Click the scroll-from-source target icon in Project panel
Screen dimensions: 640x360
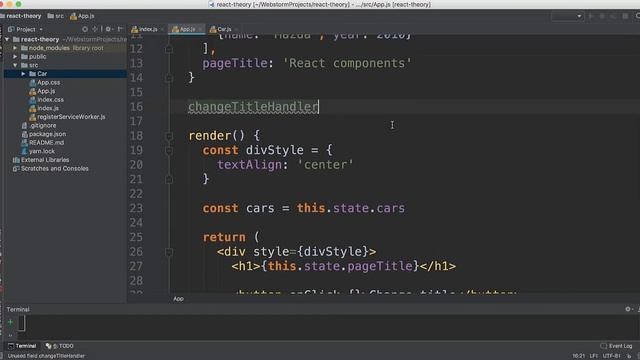(x=85, y=29)
